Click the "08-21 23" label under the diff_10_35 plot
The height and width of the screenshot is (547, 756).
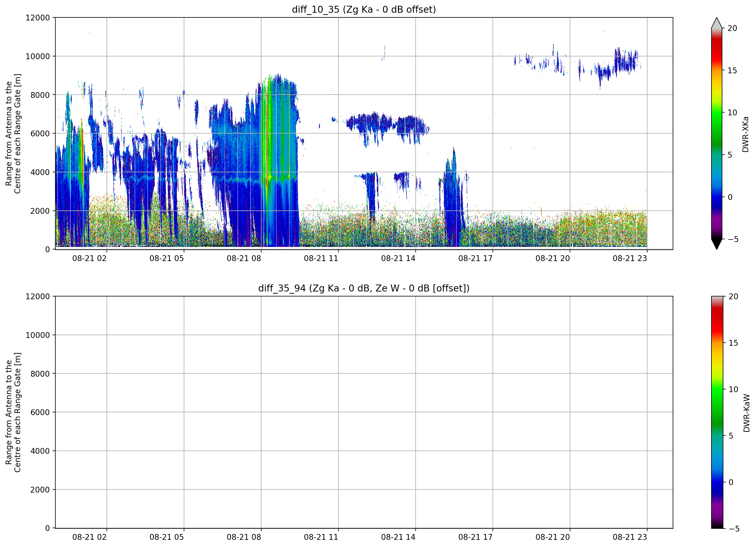pyautogui.click(x=630, y=258)
